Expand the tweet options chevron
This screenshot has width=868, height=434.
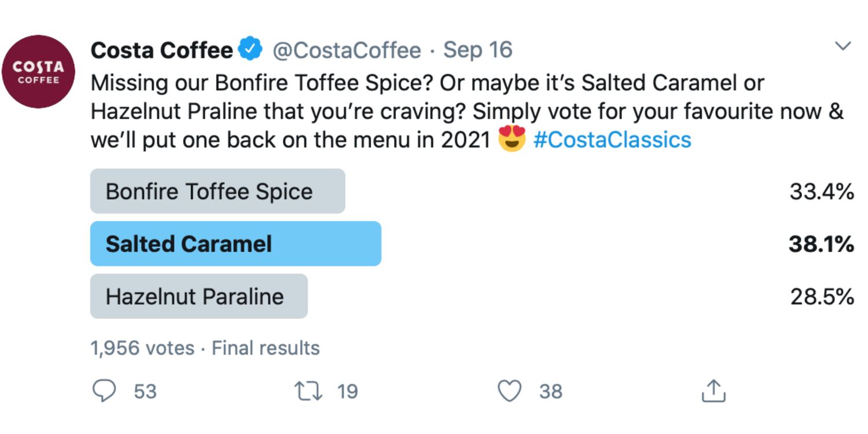point(843,46)
